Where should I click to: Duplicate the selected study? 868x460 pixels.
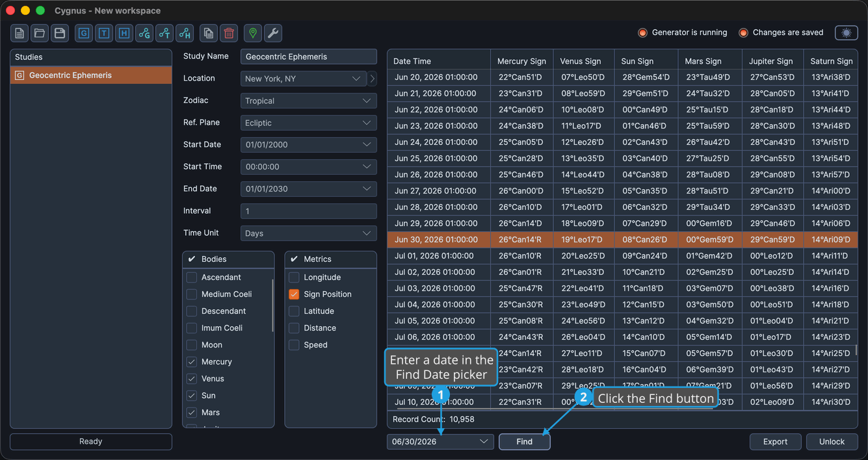pos(209,33)
